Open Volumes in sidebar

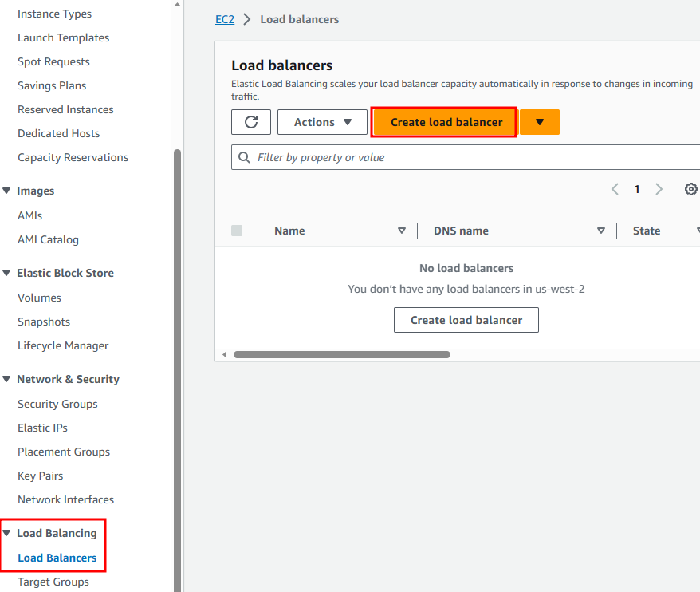(39, 298)
